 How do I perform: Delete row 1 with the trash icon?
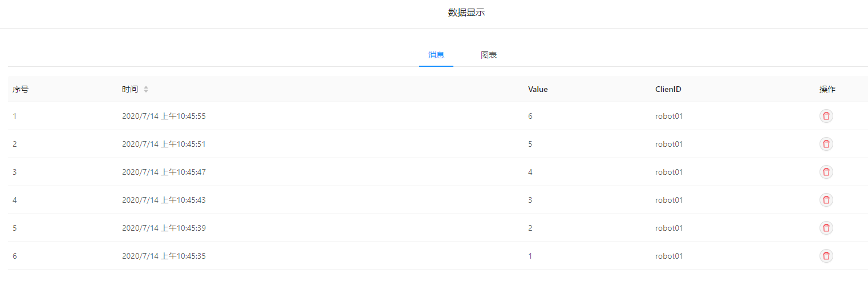pos(826,116)
